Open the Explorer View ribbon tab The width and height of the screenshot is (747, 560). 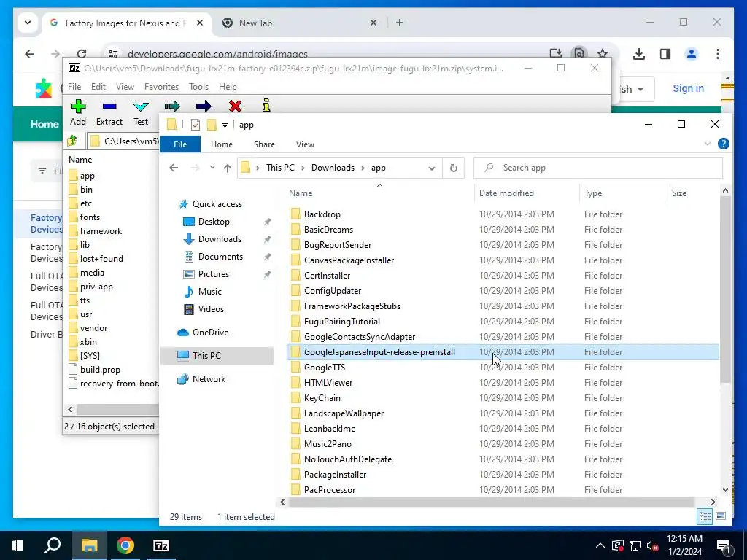[x=305, y=144]
